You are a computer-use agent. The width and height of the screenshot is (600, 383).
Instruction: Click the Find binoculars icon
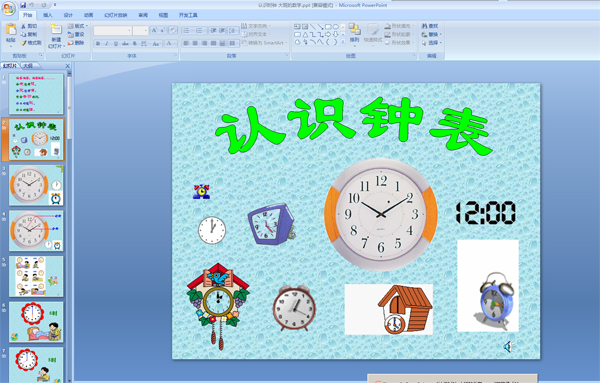[424, 26]
